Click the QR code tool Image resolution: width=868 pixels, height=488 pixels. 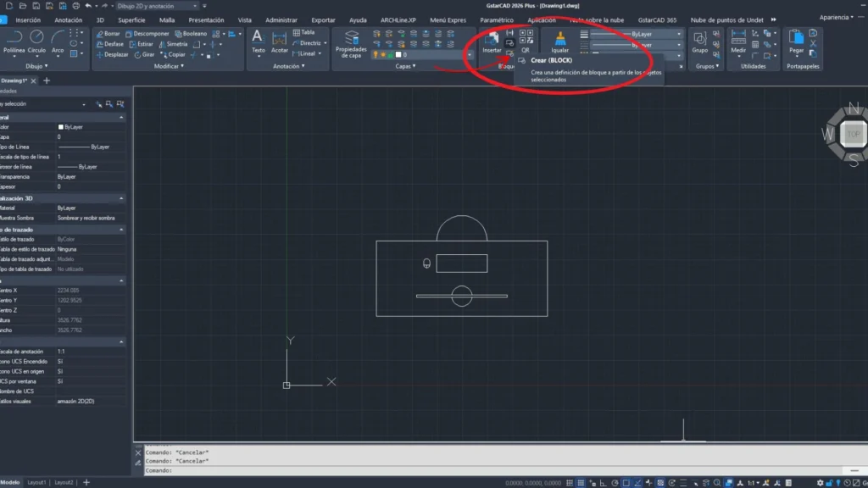[526, 42]
